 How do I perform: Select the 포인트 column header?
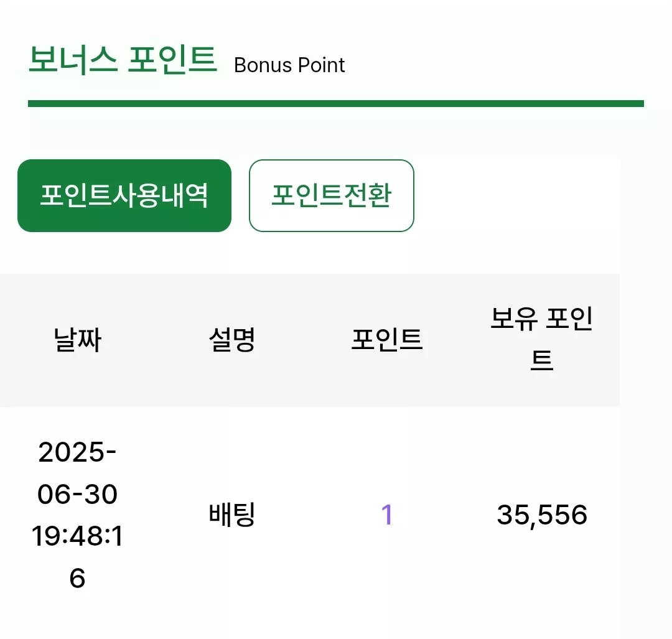387,340
